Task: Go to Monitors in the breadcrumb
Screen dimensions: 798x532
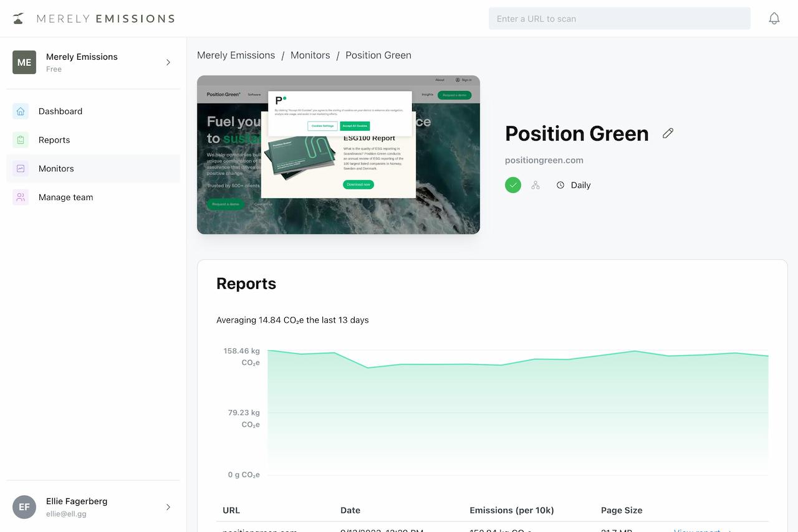Action: [310, 55]
